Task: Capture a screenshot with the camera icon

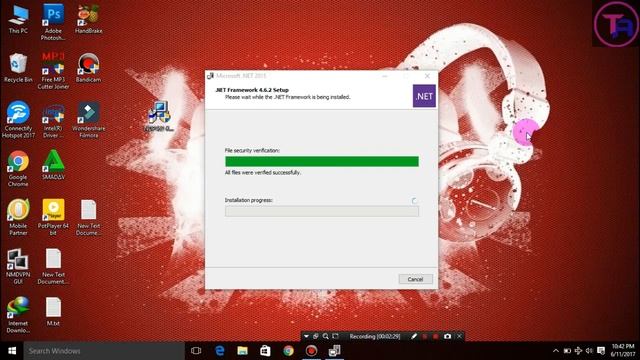Action: click(447, 336)
